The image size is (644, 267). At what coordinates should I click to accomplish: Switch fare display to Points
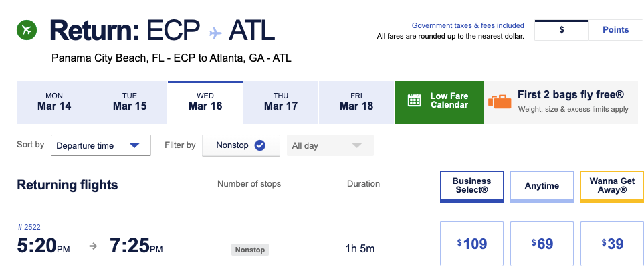[x=616, y=30]
